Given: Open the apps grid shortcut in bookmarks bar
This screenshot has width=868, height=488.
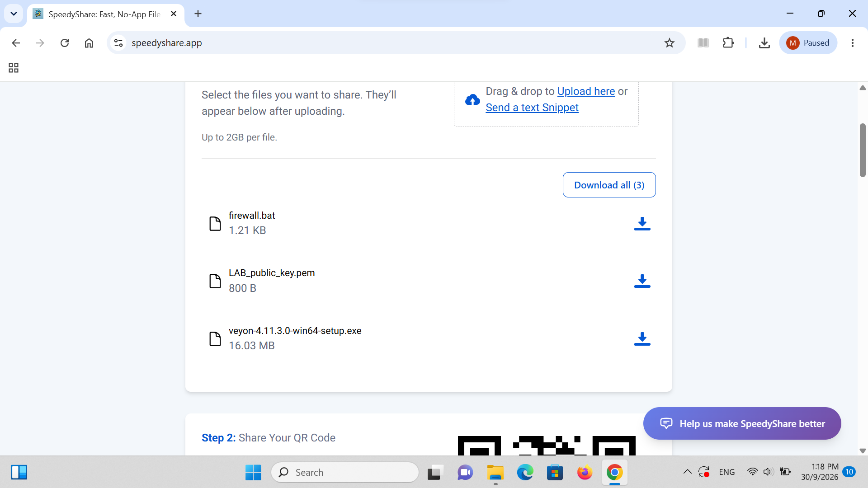Looking at the screenshot, I should point(14,68).
